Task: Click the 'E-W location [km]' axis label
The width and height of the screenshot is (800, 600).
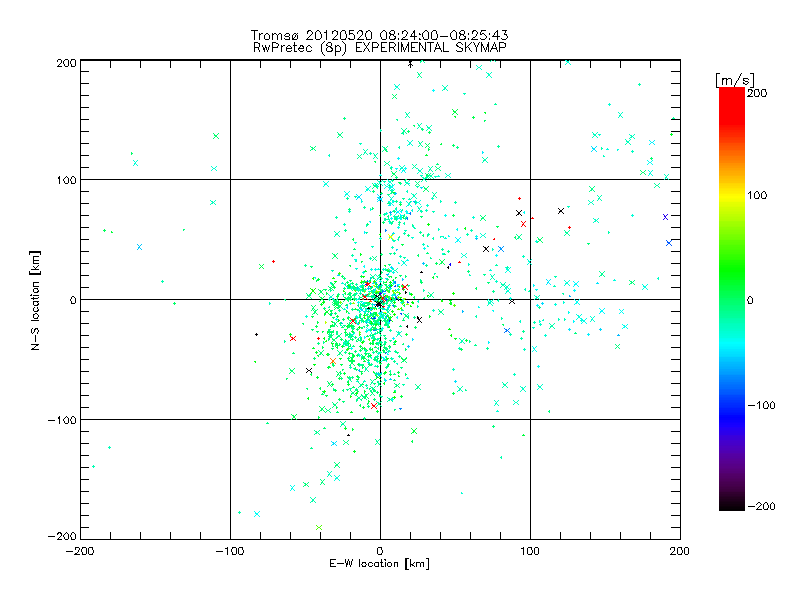Action: (379, 564)
